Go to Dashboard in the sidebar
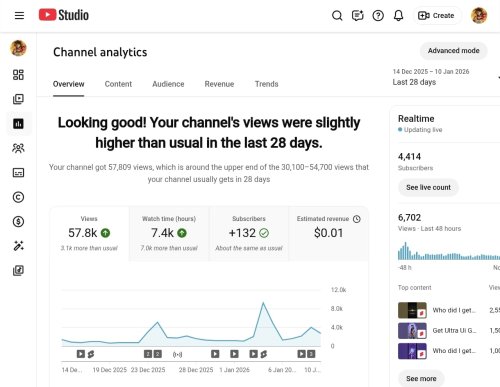Screen dimensions: 500x387 (x=18, y=75)
